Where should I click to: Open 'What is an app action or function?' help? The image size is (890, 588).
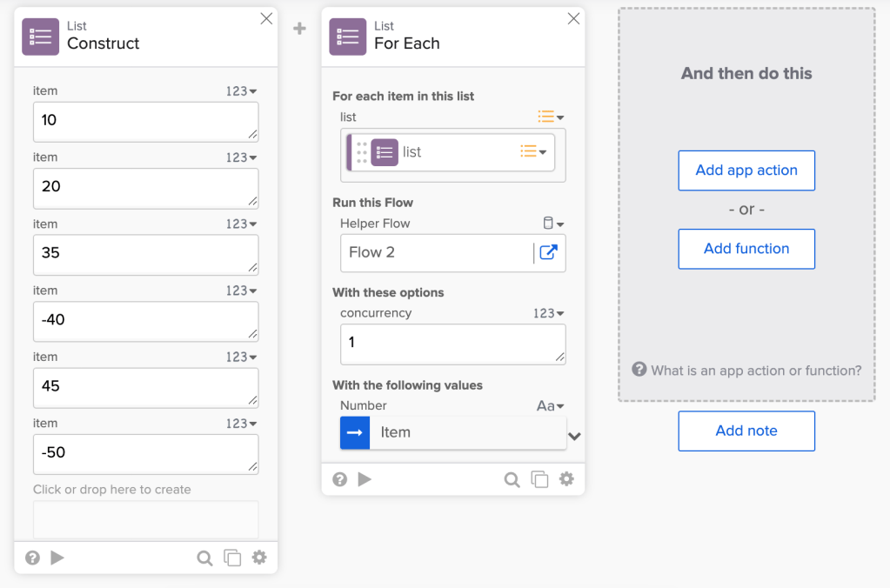point(747,371)
